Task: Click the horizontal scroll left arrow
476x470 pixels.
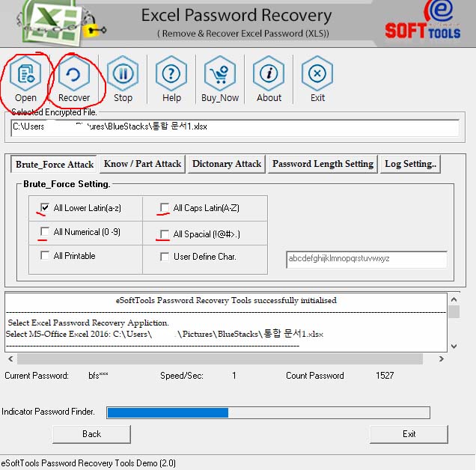Action: coord(11,359)
